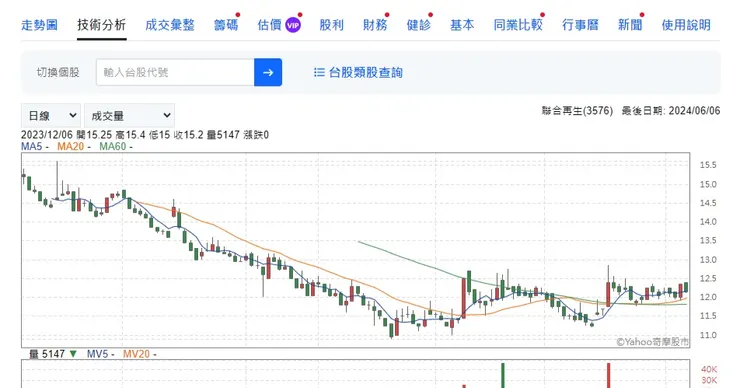The width and height of the screenshot is (740, 388).
Task: Click the MA60 green legend label
Action: tap(112, 146)
